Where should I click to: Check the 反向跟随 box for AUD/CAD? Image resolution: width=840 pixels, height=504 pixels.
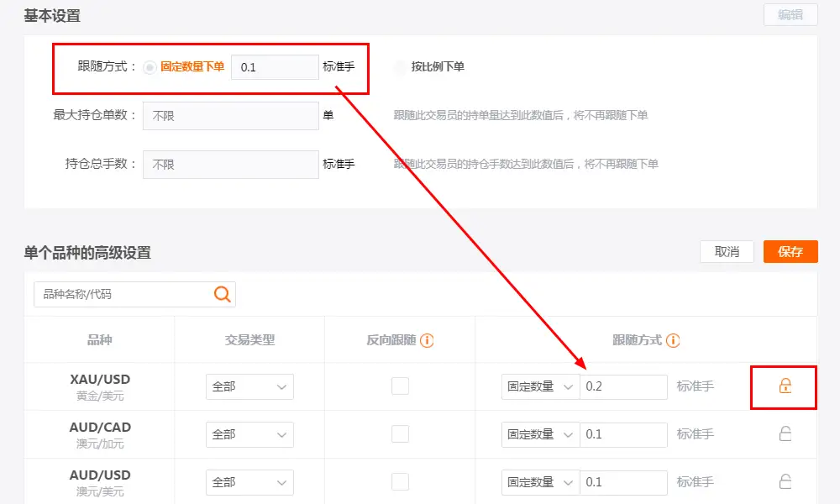(400, 433)
